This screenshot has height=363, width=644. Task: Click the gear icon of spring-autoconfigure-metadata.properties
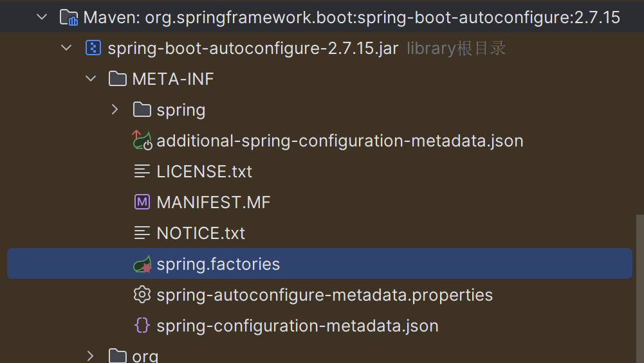click(x=142, y=294)
